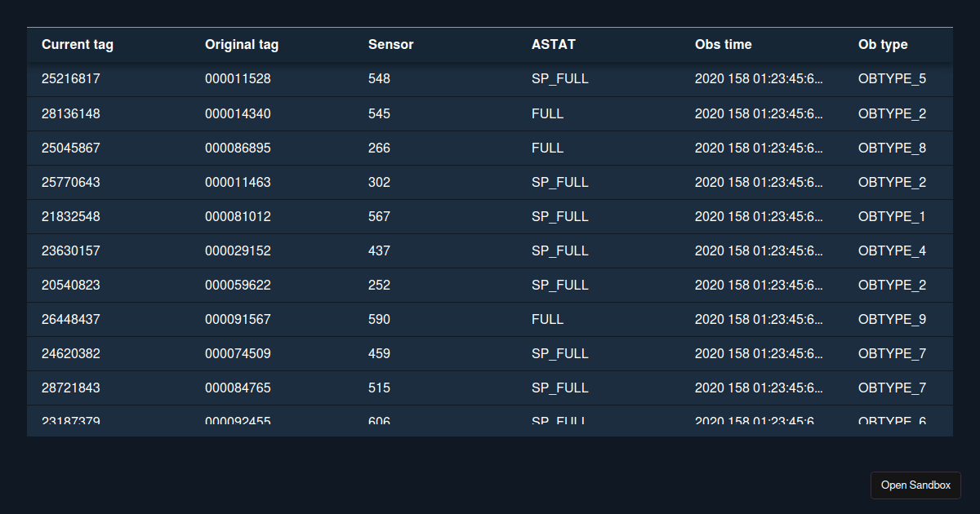
Task: Click the OBTYPE_8 cell
Action: tap(892, 148)
